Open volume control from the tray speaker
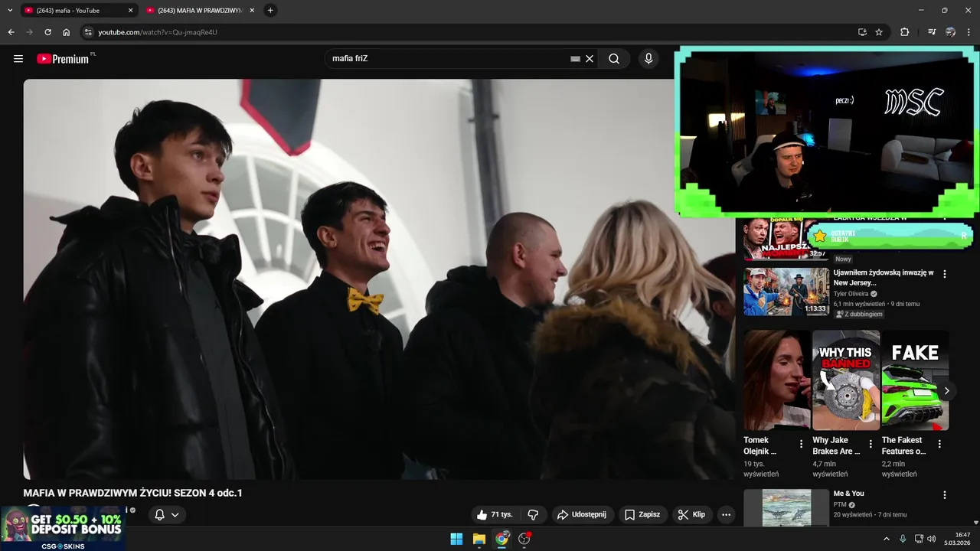The height and width of the screenshot is (551, 980). (931, 539)
